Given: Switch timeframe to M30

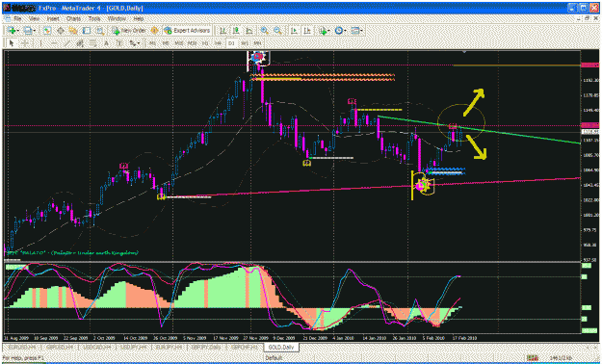Looking at the screenshot, I should coord(192,43).
